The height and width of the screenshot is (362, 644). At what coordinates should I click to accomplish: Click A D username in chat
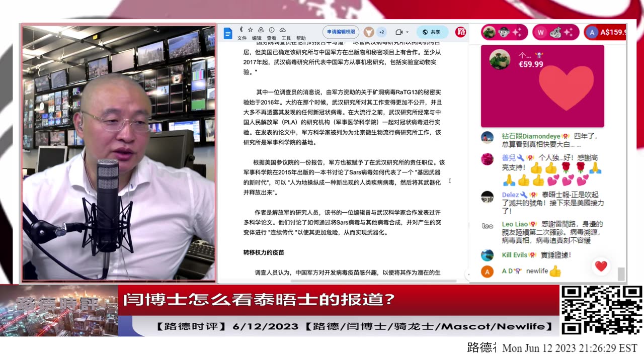[x=507, y=271]
